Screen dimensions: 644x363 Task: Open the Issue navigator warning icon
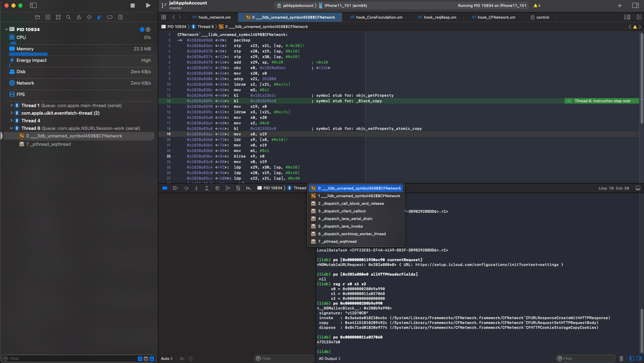(79, 17)
